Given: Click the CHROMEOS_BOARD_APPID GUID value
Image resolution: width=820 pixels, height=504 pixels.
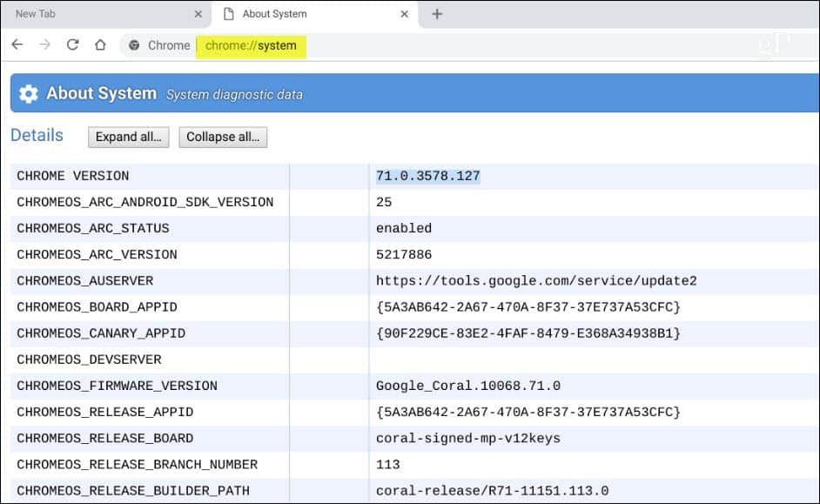Looking at the screenshot, I should coord(528,307).
